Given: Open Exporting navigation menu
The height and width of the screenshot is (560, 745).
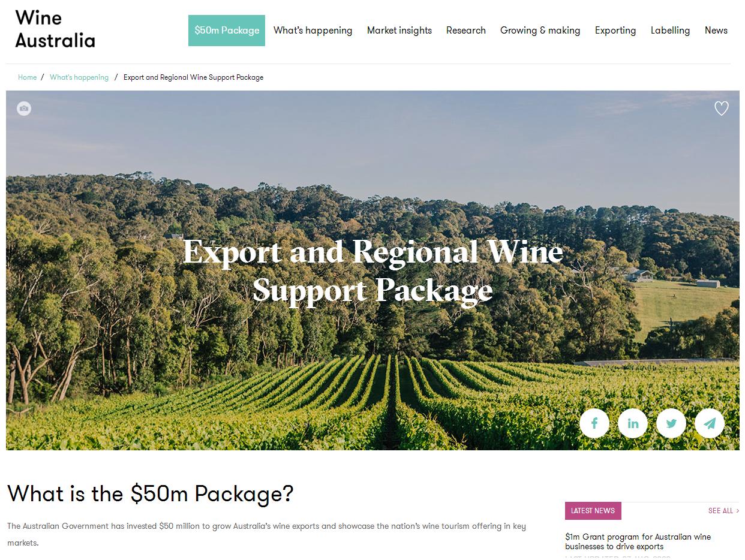Looking at the screenshot, I should click(x=615, y=31).
